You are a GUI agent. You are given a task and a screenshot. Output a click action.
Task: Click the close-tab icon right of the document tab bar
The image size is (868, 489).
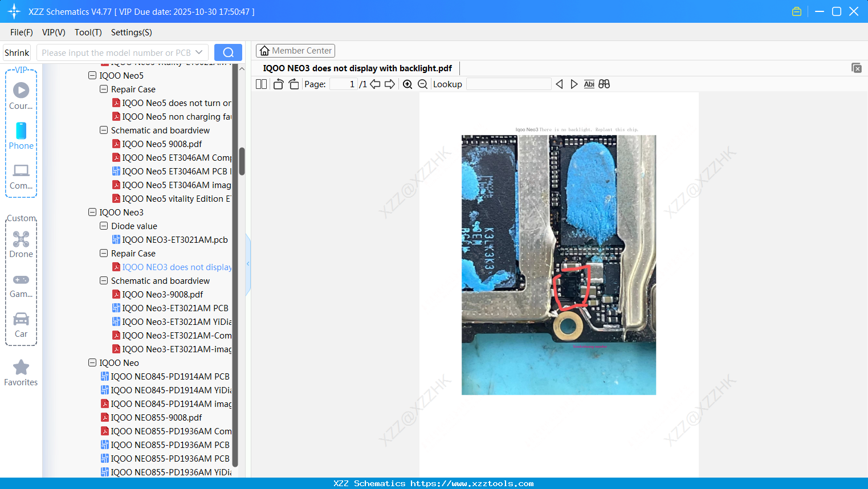pos(857,68)
